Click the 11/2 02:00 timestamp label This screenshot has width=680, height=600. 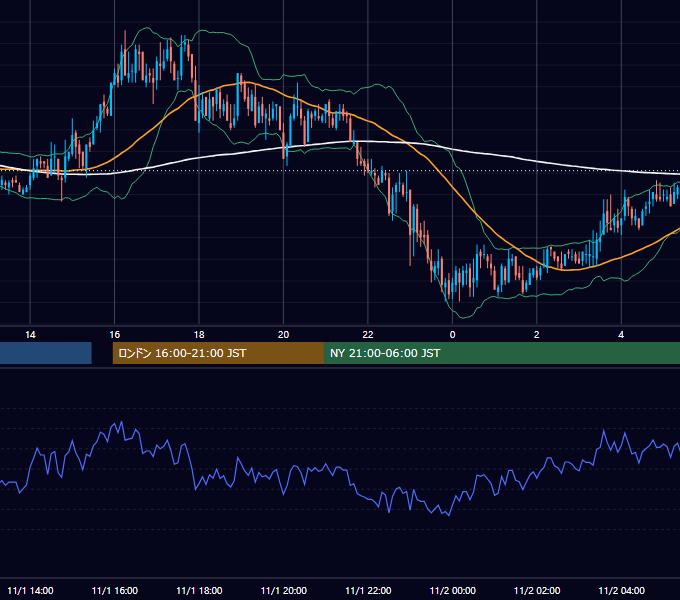coord(536,590)
